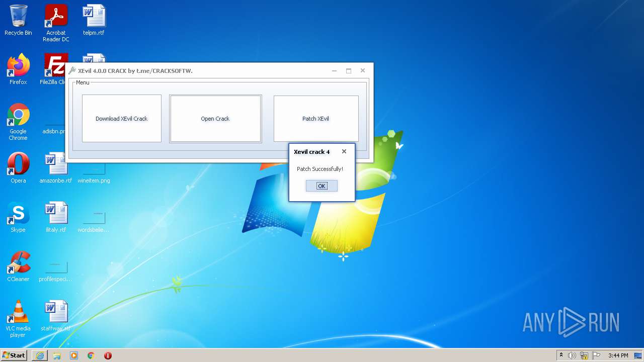Viewport: 644px width, 362px height.
Task: Open the Recycle Bin desktop icon
Action: point(18,21)
